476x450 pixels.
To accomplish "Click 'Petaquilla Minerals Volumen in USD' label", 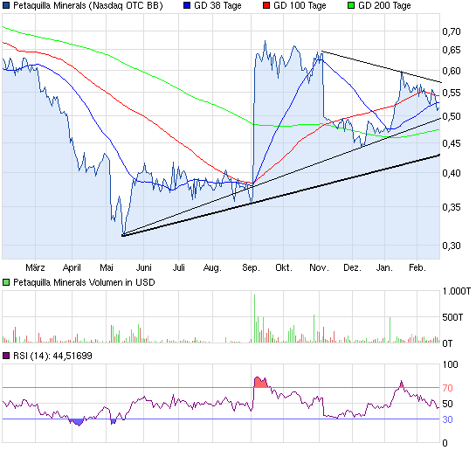I will pyautogui.click(x=84, y=282).
